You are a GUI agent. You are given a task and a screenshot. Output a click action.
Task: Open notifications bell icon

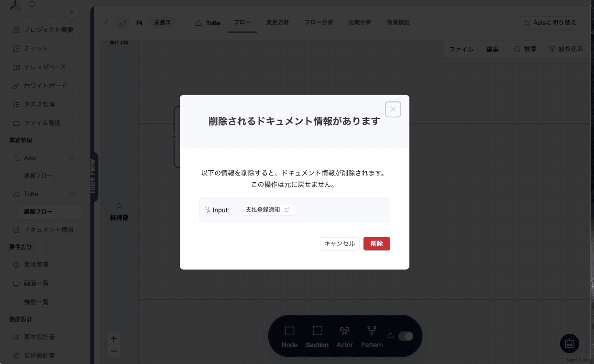[x=33, y=4]
